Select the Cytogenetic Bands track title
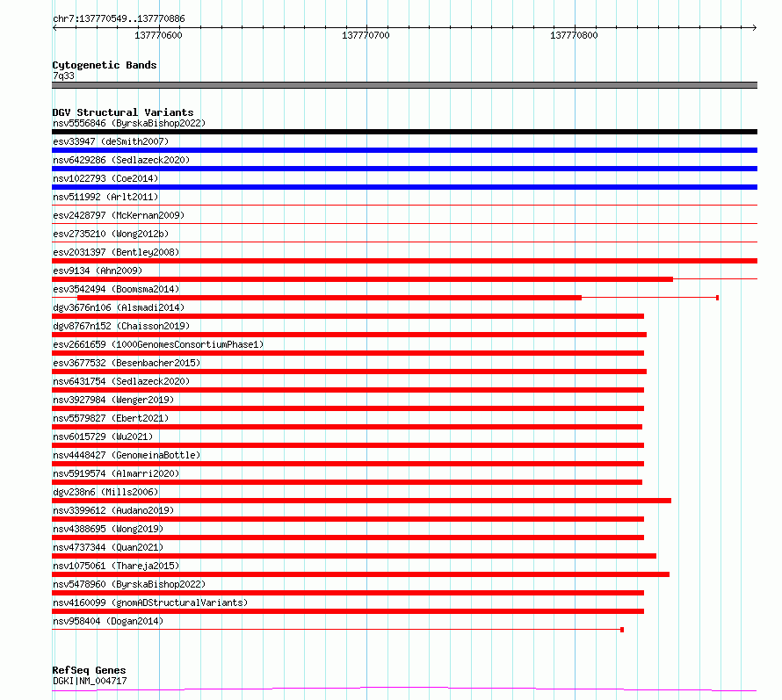 pos(105,65)
